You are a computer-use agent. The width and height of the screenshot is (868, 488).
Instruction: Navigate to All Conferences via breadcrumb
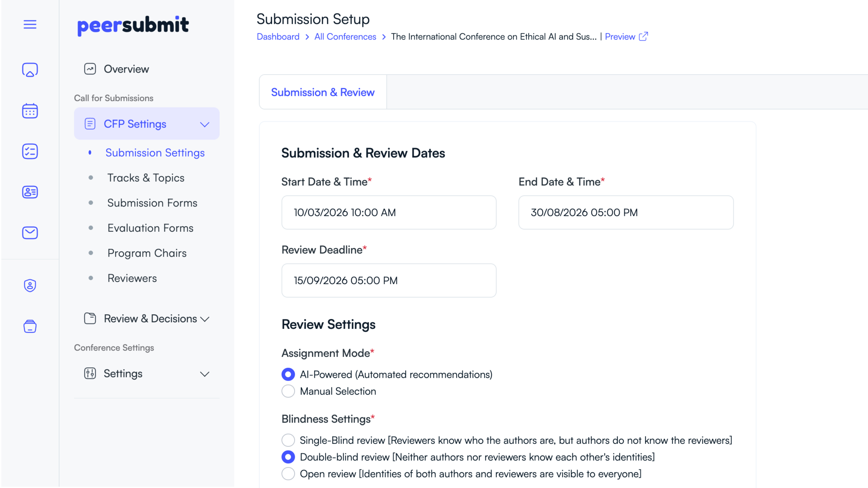(x=345, y=36)
